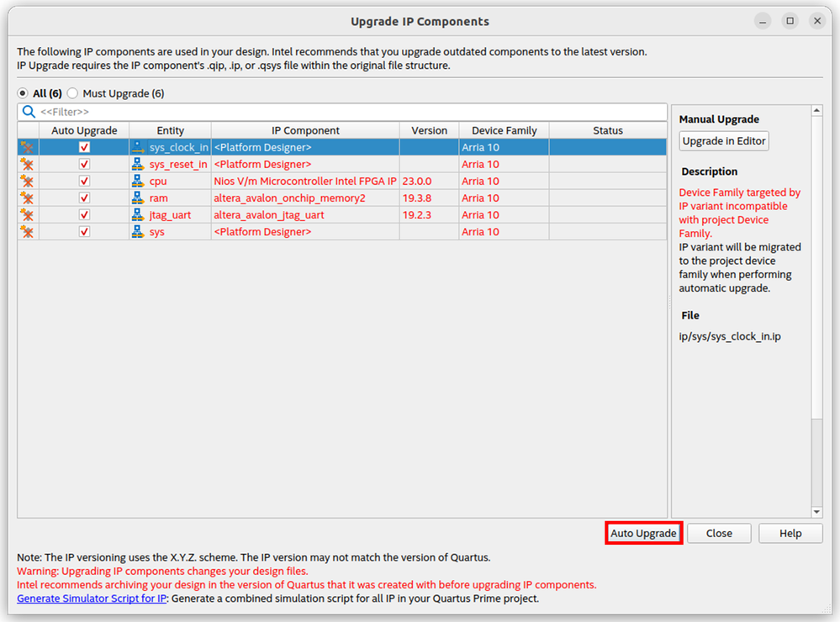Click the IP entity icon beside ram
The image size is (840, 622).
[x=138, y=198]
